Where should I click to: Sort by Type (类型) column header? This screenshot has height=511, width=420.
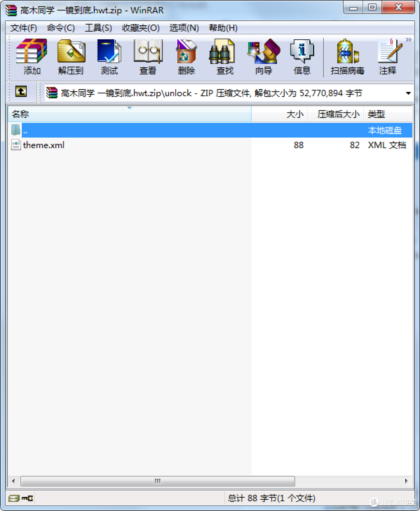[388, 114]
